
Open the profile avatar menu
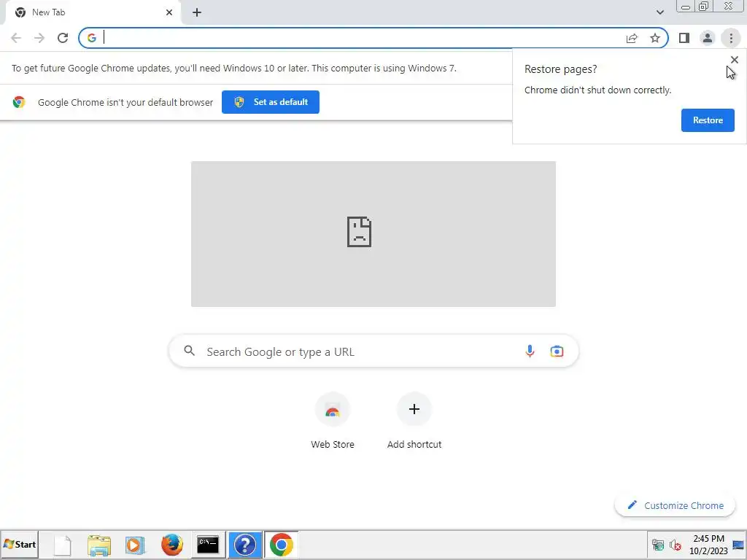pyautogui.click(x=708, y=38)
